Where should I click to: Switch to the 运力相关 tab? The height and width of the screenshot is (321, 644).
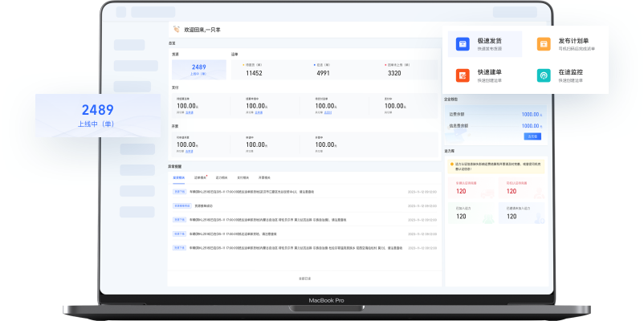pos(222,177)
